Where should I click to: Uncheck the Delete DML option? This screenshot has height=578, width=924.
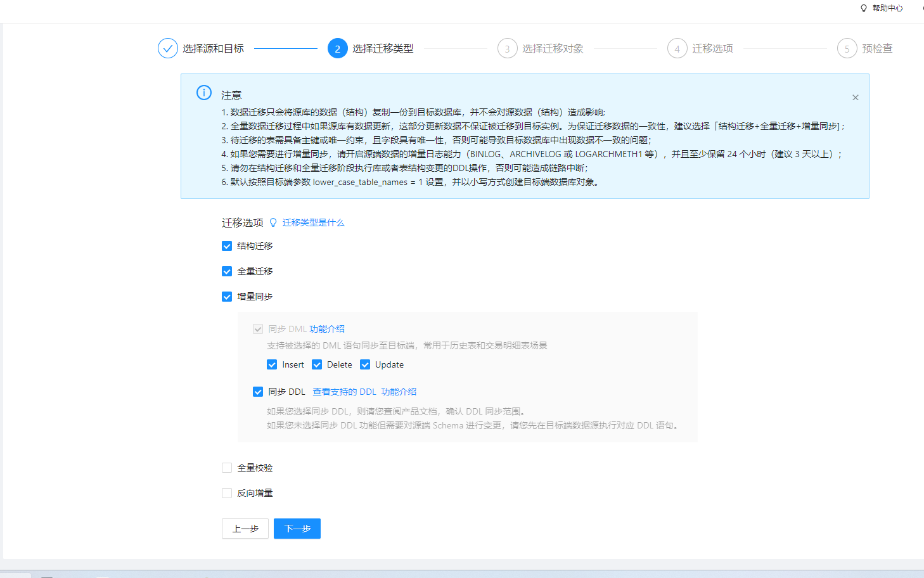click(x=317, y=364)
